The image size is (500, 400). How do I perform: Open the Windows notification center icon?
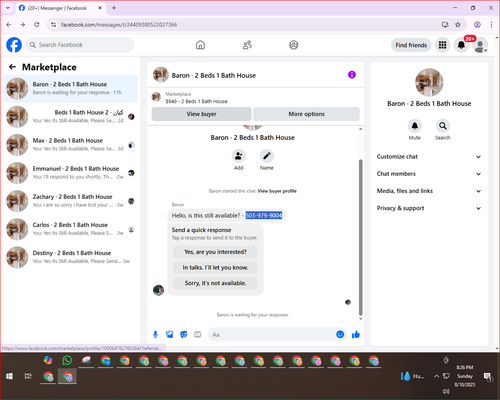[488, 376]
